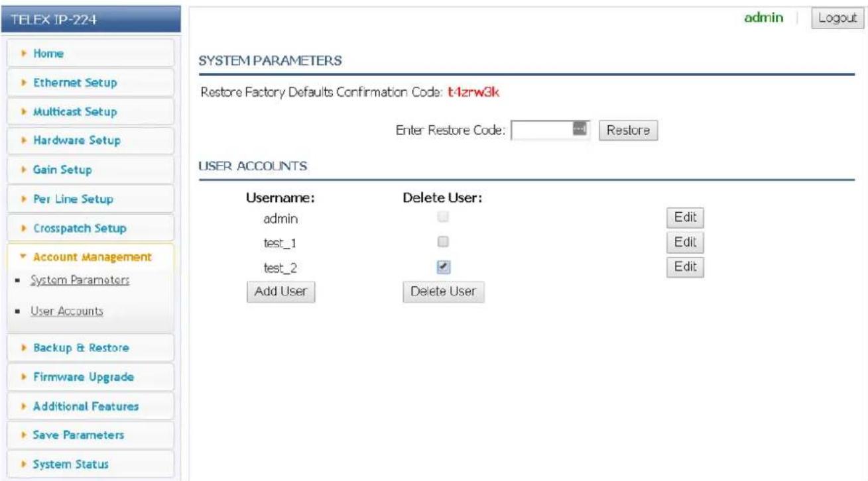Open the Firmware Upgrade menu
Image resolution: width=868 pixels, height=481 pixels.
click(x=89, y=377)
